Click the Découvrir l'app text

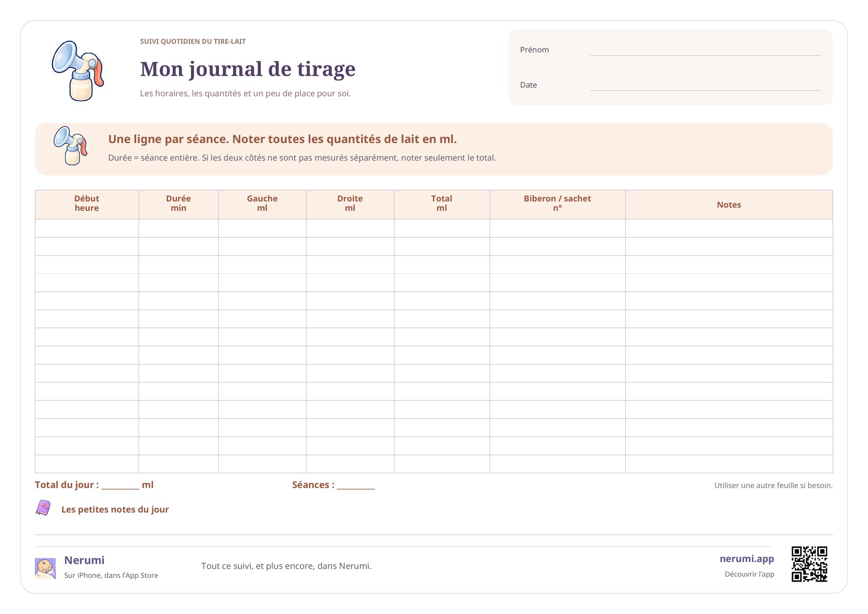click(x=749, y=574)
